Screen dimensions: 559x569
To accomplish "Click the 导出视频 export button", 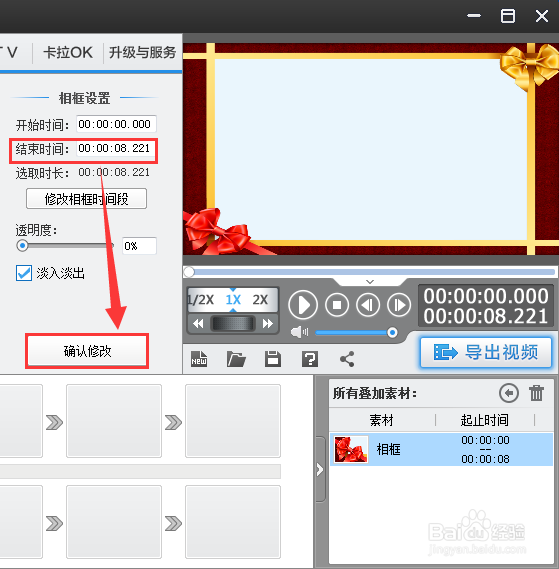I will 486,352.
